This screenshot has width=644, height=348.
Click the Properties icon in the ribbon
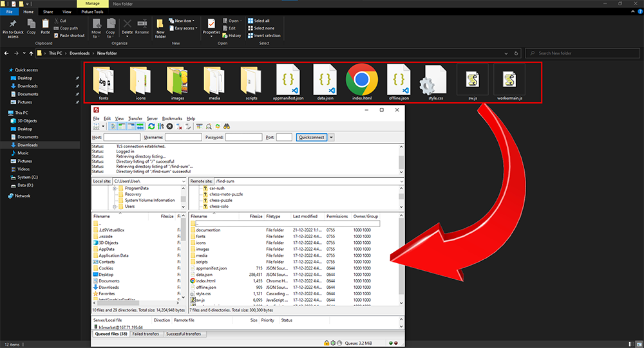211,26
